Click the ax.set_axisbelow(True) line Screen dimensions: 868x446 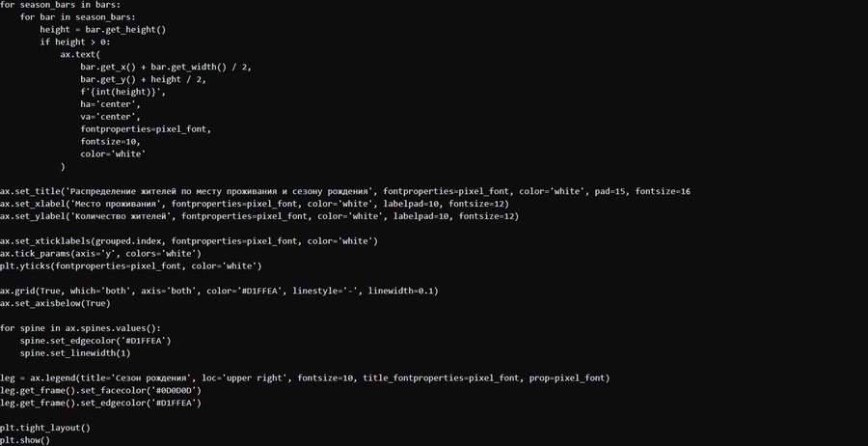pyautogui.click(x=61, y=303)
